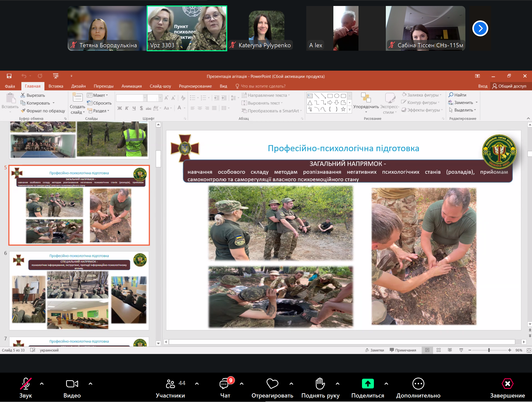This screenshot has height=402, width=532.
Task: Open the Chat icon with 9 badge
Action: coord(224,384)
